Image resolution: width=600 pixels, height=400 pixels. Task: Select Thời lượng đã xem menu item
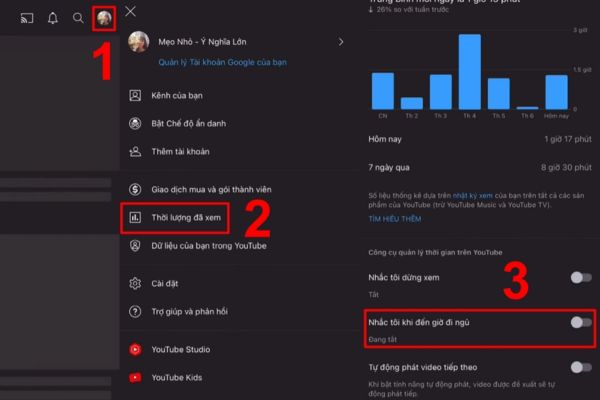tap(175, 218)
